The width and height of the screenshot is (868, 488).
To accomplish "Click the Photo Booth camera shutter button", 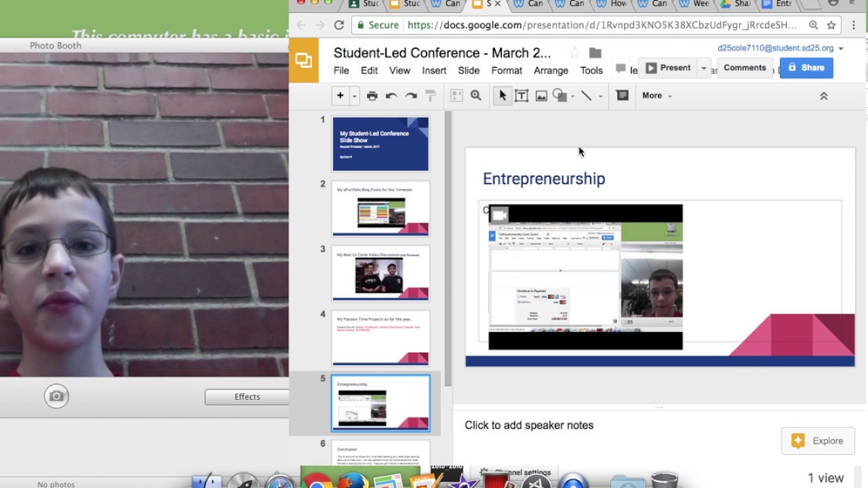I will pyautogui.click(x=56, y=396).
